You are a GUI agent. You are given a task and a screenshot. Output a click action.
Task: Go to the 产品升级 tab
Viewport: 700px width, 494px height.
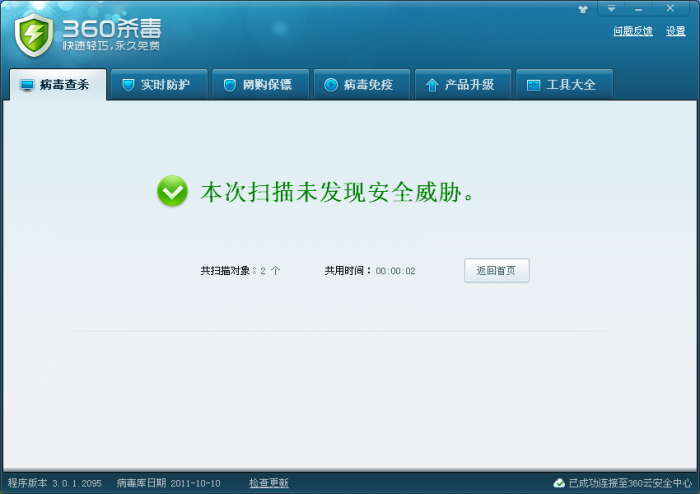tap(463, 84)
